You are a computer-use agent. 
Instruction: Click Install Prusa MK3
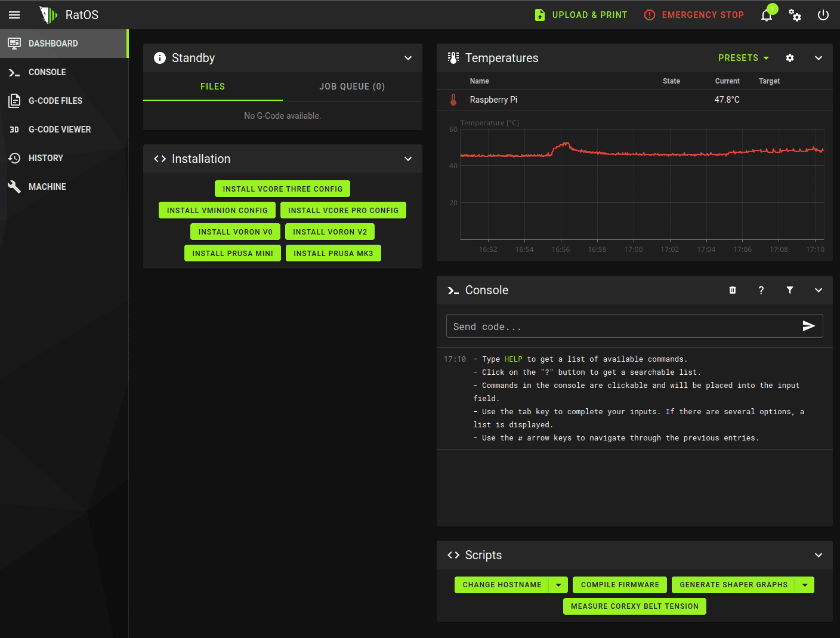click(333, 253)
